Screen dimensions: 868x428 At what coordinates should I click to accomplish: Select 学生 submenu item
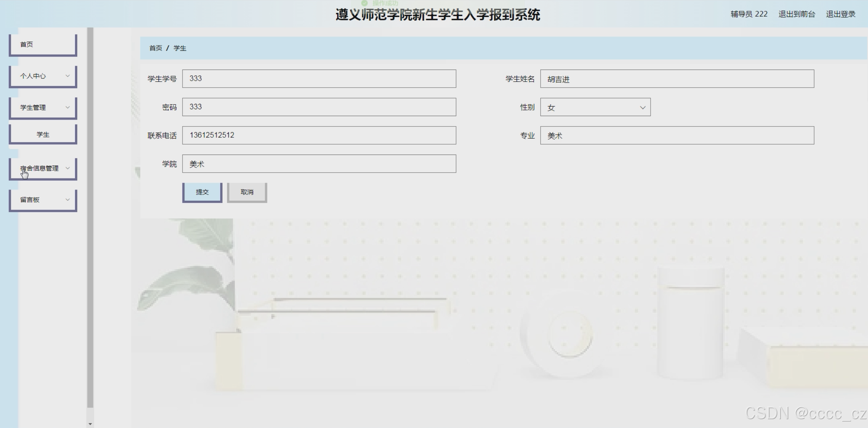(x=43, y=134)
